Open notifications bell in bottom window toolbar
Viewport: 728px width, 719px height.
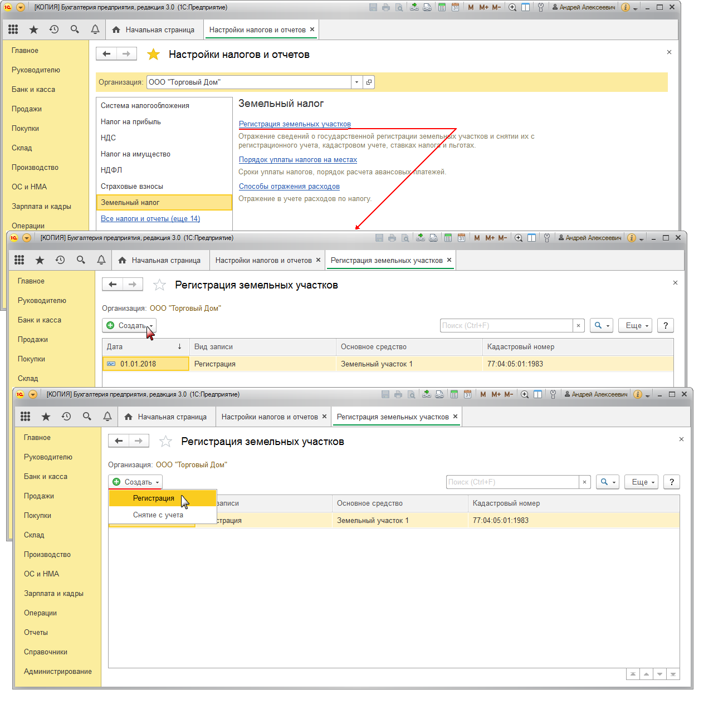tap(108, 417)
